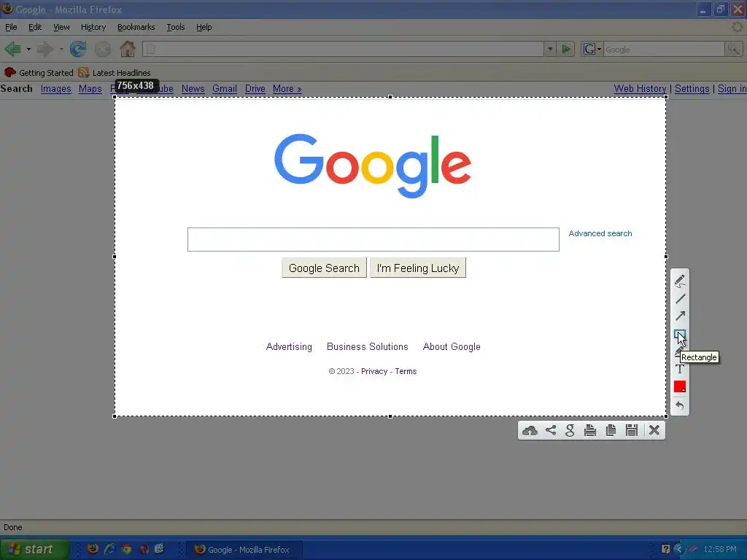Select the Rectangle drawing tool
747x560 pixels.
(x=679, y=335)
